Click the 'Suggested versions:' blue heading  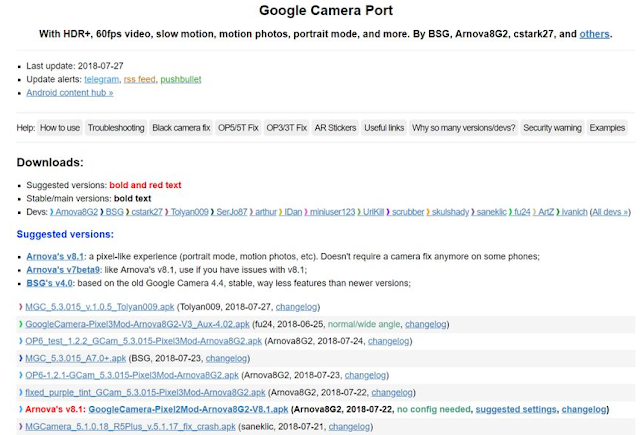(65, 234)
